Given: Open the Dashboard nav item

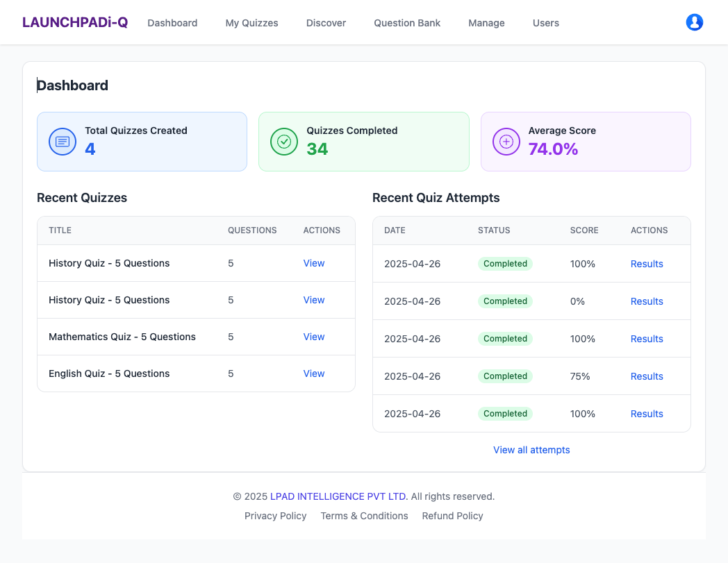Looking at the screenshot, I should point(172,23).
